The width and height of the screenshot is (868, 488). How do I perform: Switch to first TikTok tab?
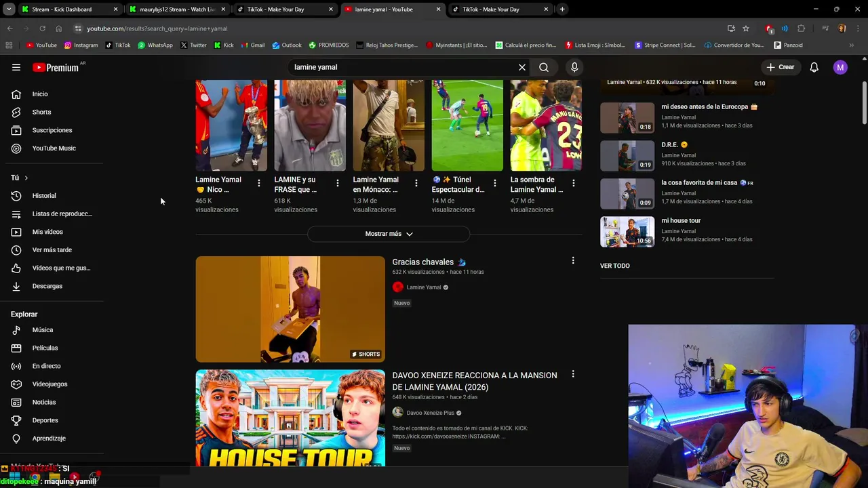tap(285, 9)
